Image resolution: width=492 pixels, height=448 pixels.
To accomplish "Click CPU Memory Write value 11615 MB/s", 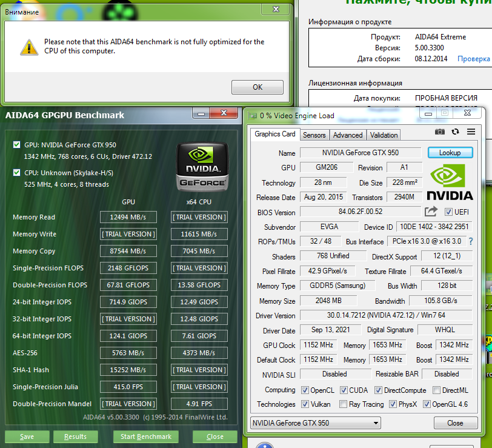I will [199, 234].
